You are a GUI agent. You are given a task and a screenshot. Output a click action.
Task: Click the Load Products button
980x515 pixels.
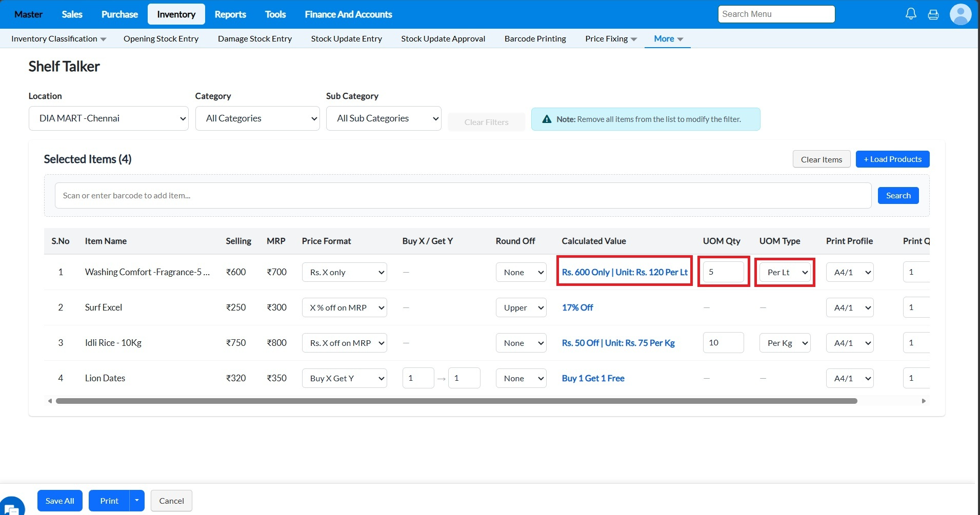pyautogui.click(x=892, y=159)
